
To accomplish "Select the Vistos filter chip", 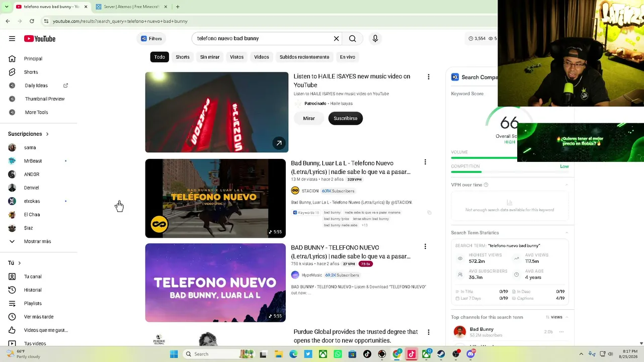I will coord(237,57).
